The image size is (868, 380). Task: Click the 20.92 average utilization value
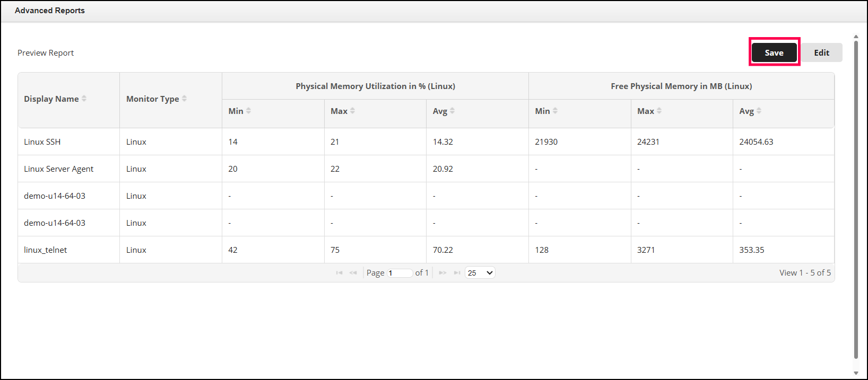(x=442, y=169)
